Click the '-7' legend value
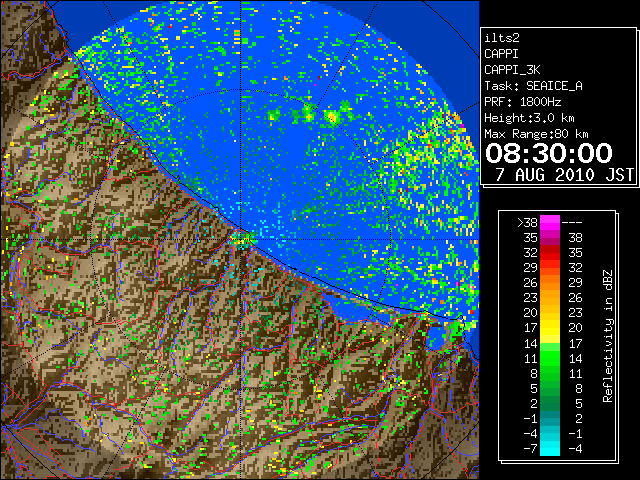 (x=530, y=448)
